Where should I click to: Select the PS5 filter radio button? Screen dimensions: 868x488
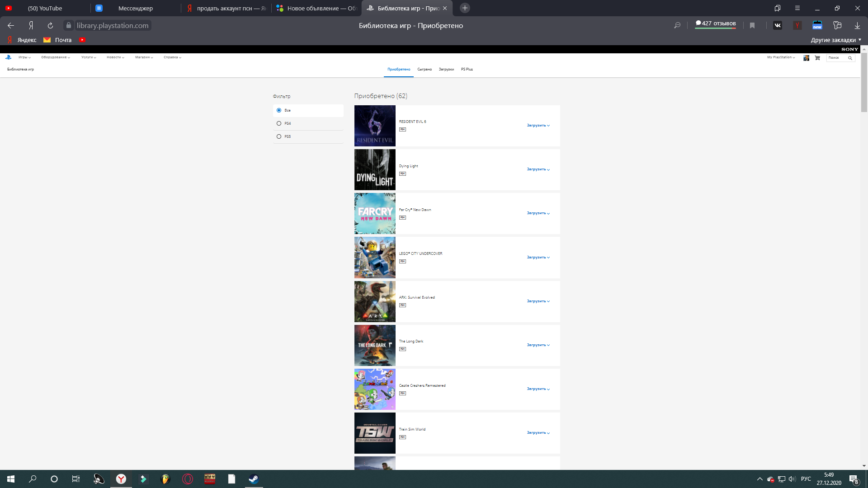[279, 136]
